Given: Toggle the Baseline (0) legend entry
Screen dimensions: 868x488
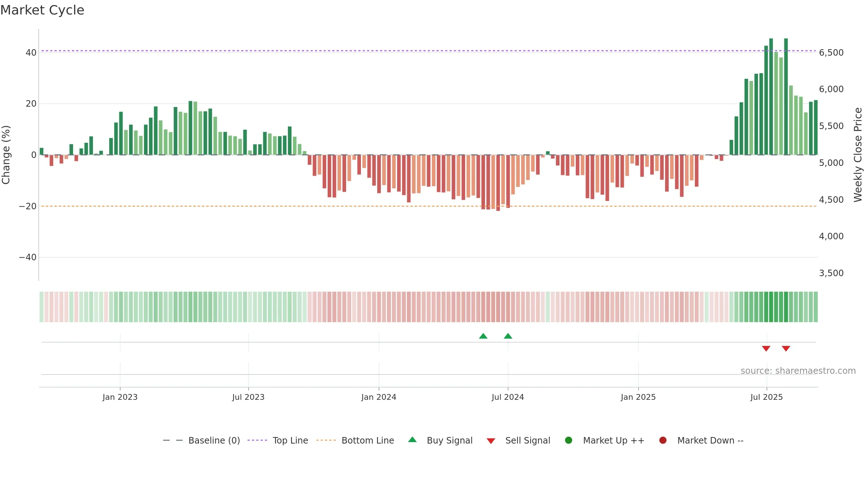Looking at the screenshot, I should coord(201,440).
